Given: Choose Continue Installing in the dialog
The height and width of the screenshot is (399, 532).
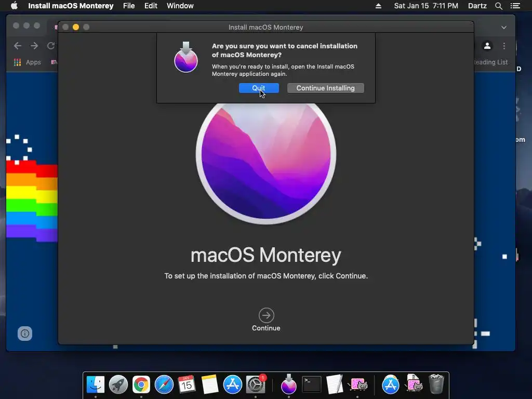Looking at the screenshot, I should pos(325,88).
